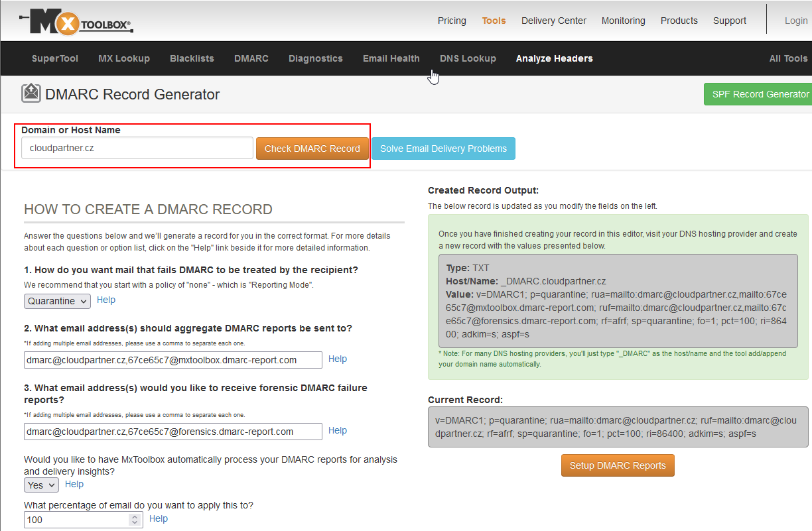This screenshot has height=531, width=812.
Task: Open the DMARC tab
Action: (251, 58)
